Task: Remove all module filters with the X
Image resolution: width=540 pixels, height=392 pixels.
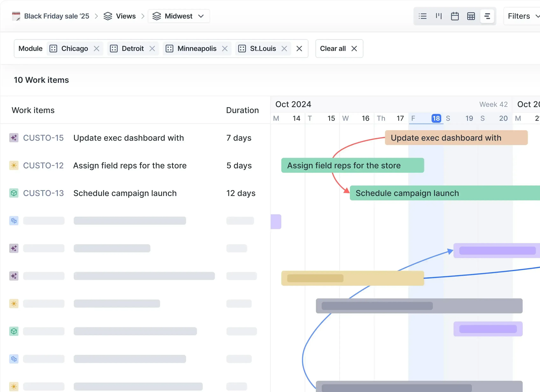Action: pos(299,48)
